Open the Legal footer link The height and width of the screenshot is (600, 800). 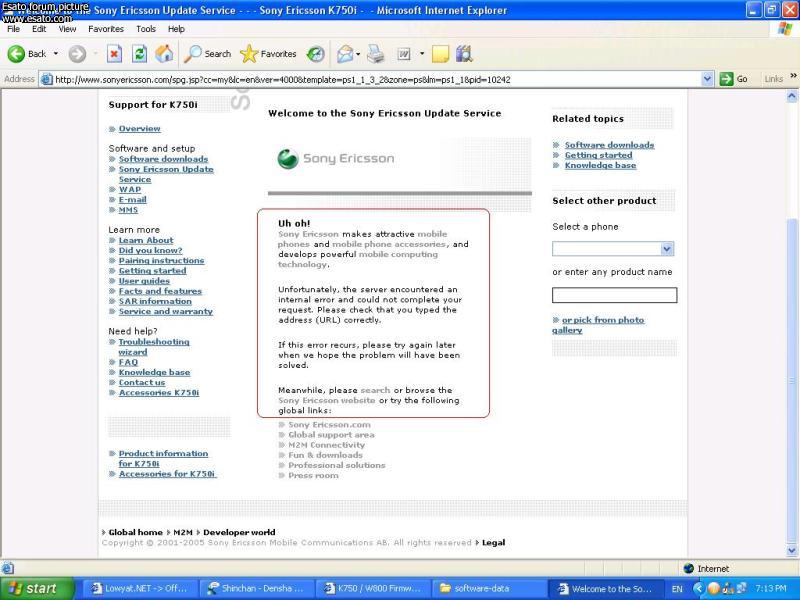point(493,542)
